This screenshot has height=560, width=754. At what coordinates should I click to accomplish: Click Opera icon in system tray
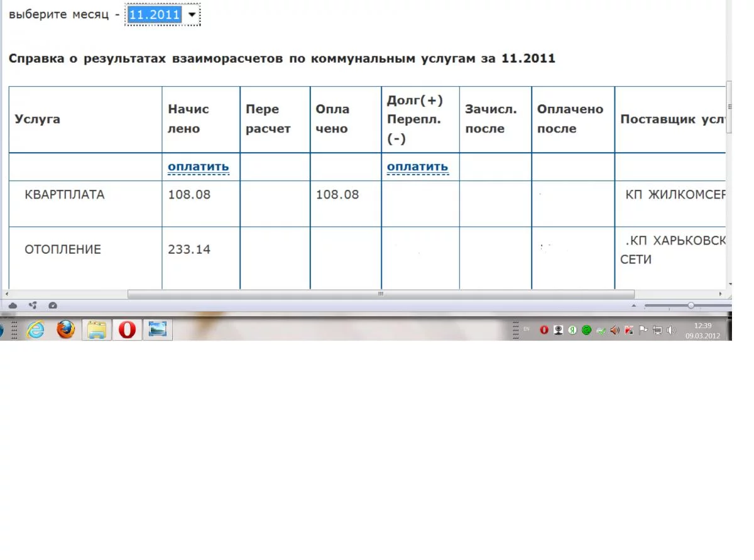click(x=544, y=330)
